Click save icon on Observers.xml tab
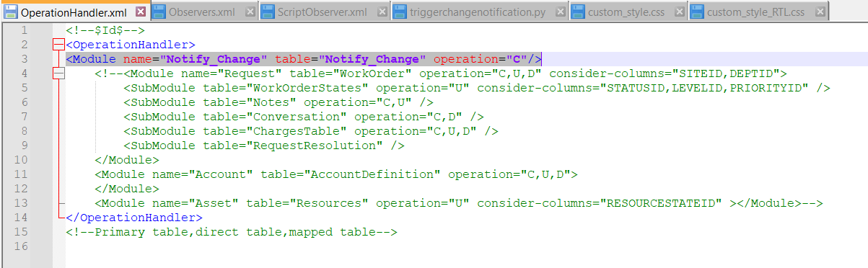 point(158,12)
